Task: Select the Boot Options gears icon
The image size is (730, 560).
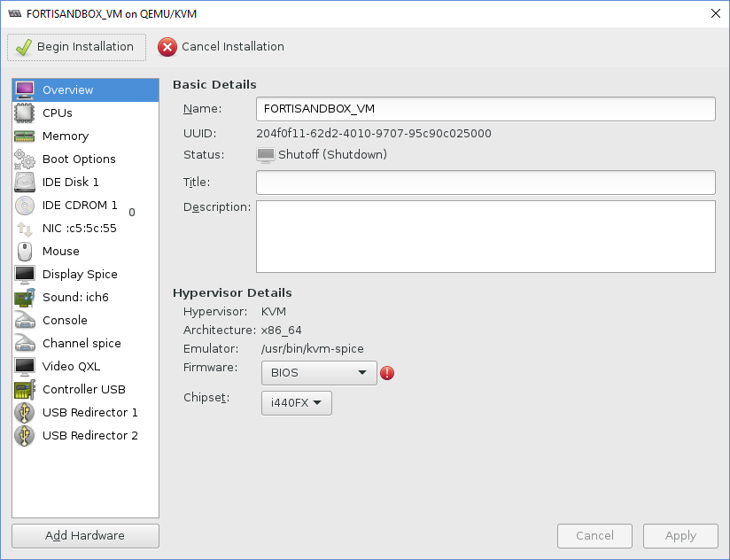Action: 25,159
